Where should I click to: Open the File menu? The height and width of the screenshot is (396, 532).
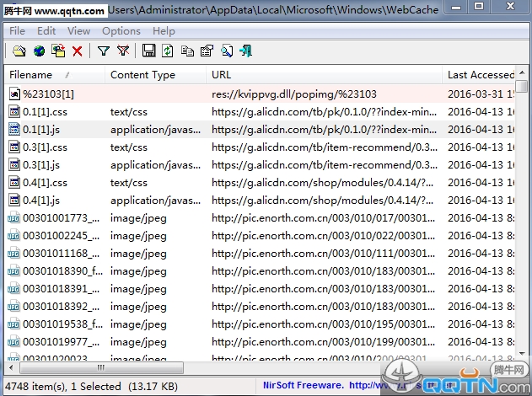[17, 31]
